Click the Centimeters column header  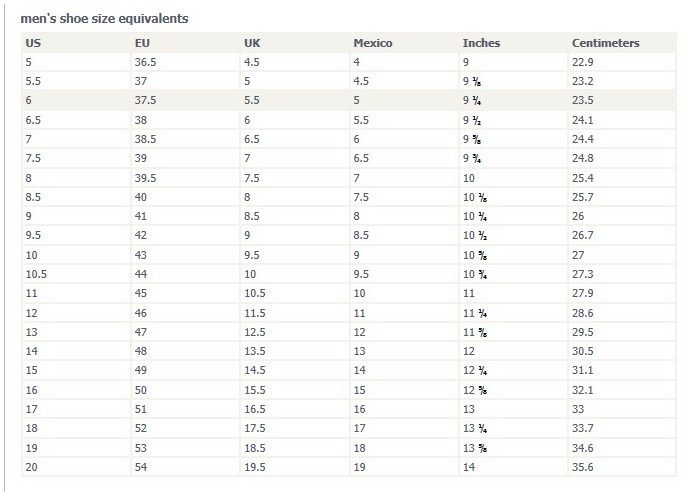pyautogui.click(x=606, y=43)
